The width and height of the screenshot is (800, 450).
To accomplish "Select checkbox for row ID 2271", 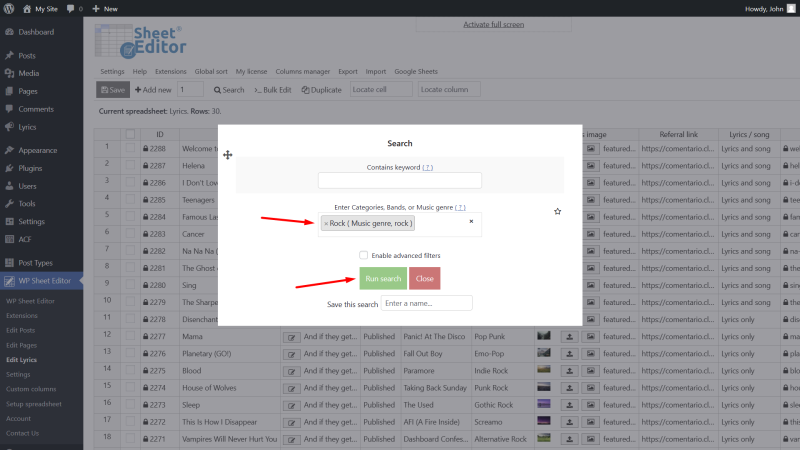I will [130, 439].
